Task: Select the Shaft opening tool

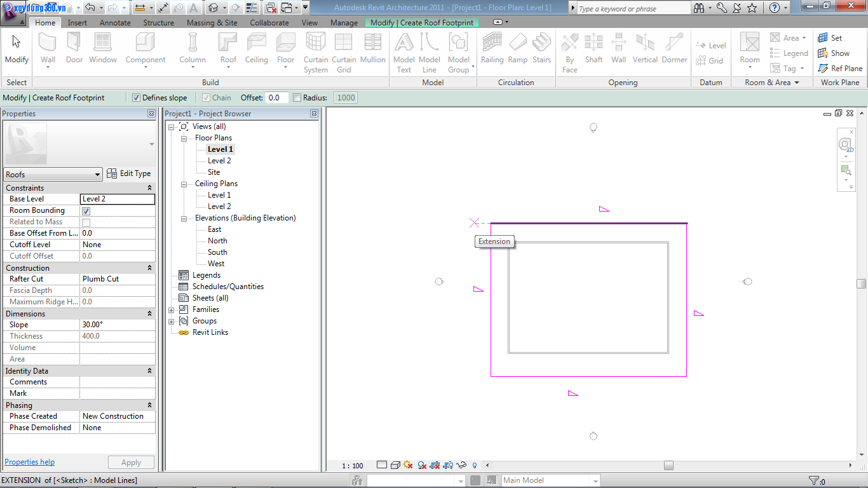Action: pos(593,48)
